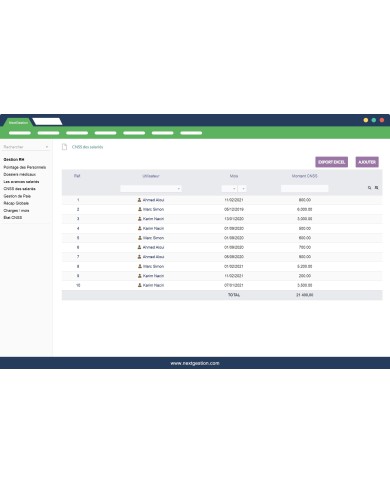
Task: Click the name Marc Simon in row 5
Action: [153, 238]
